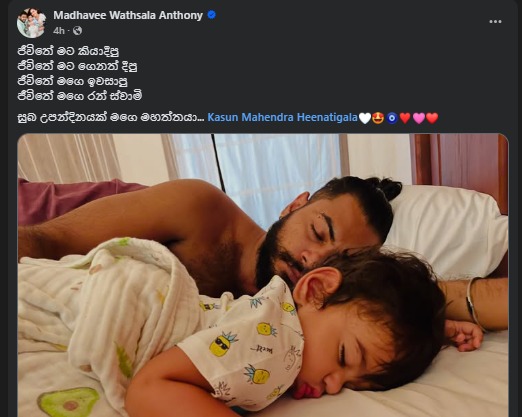Open the three-dot post options menu
The image size is (522, 417).
pos(495,22)
